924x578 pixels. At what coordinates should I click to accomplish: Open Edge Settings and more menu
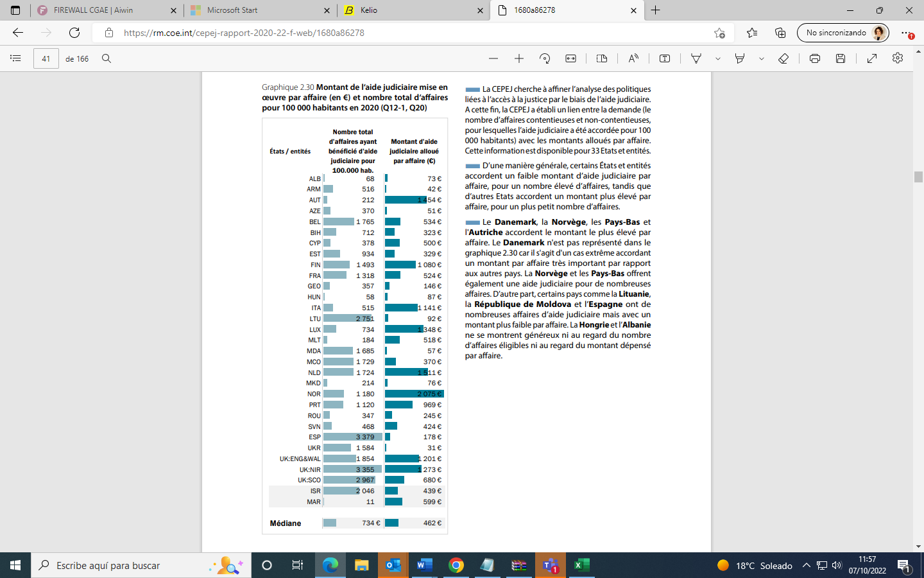[906, 33]
